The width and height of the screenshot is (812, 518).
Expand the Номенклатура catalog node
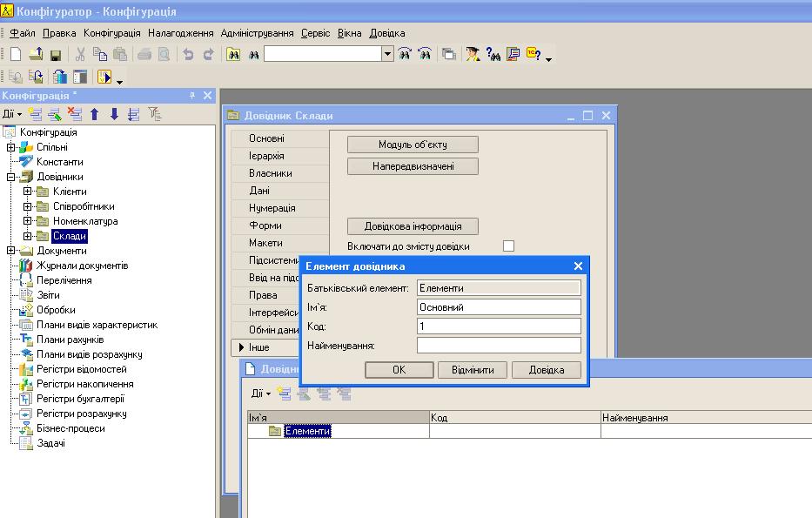pyautogui.click(x=27, y=220)
